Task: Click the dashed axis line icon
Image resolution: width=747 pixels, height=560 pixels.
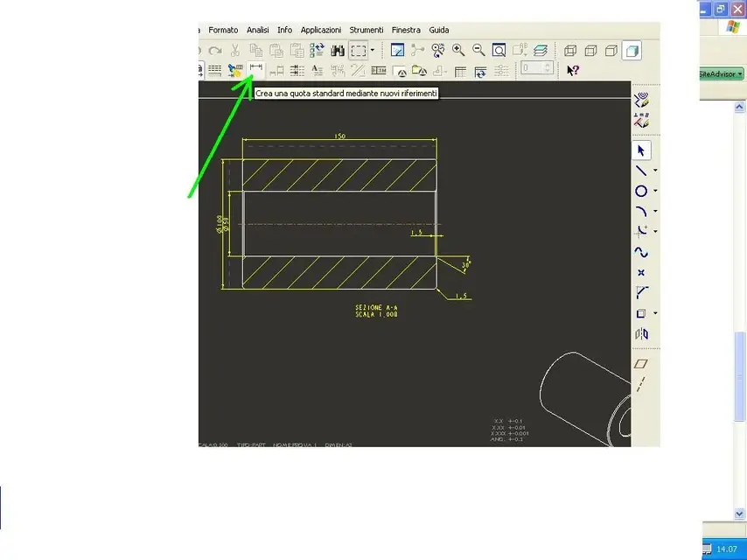Action: click(641, 384)
